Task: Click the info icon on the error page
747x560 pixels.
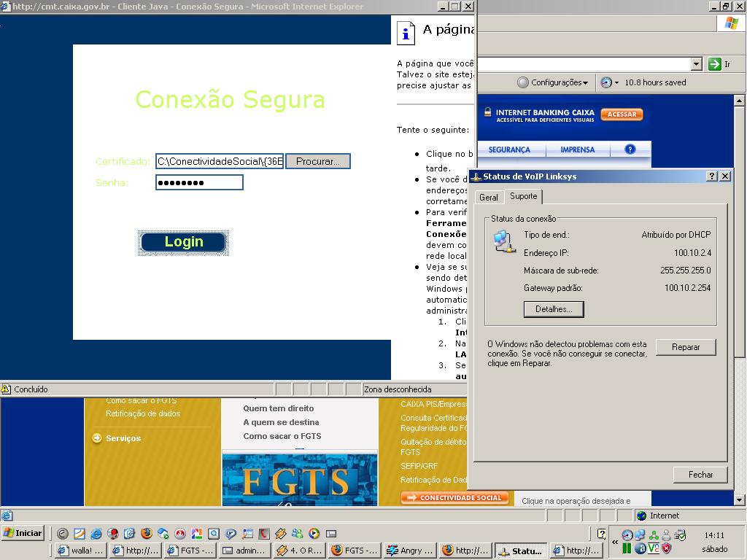Action: point(406,33)
